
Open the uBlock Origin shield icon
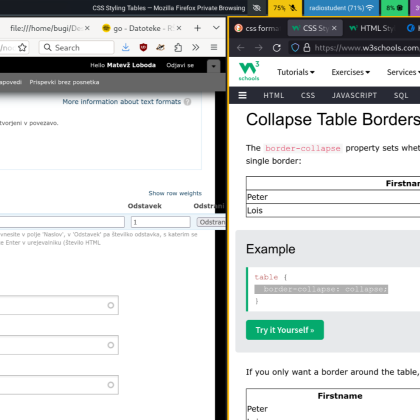tap(143, 47)
